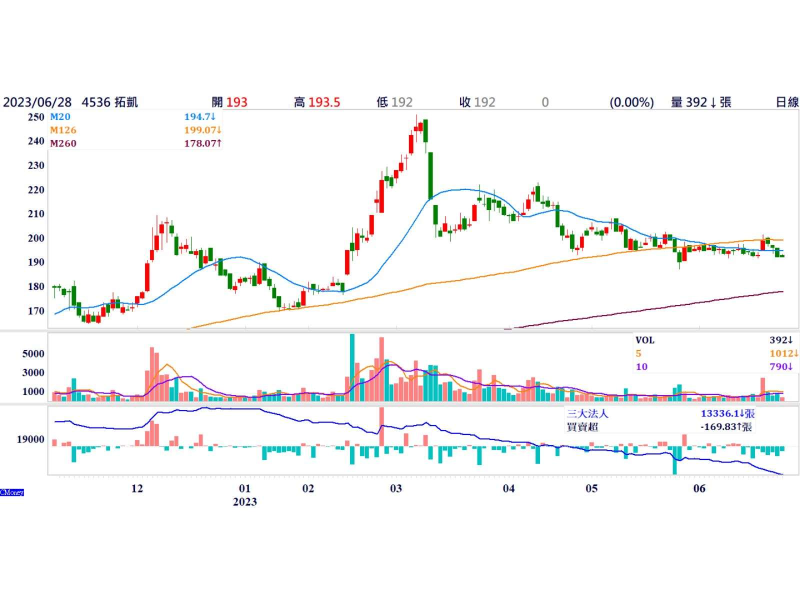Click the high price value 193.5

tap(323, 102)
